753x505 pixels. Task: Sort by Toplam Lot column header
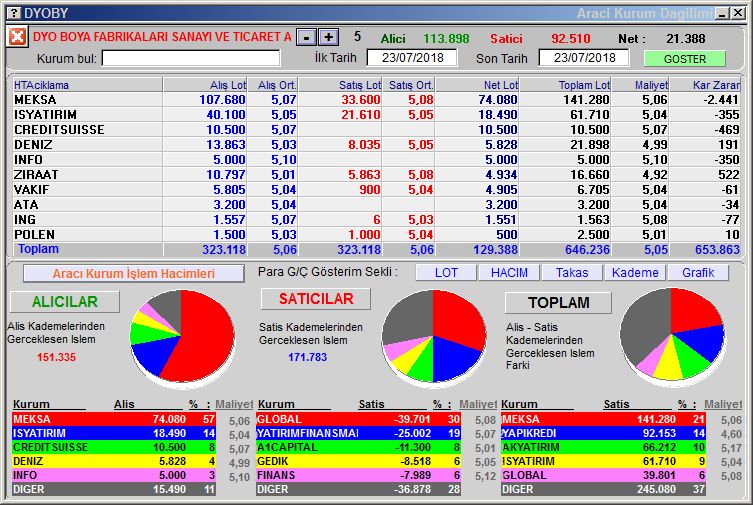[x=565, y=85]
